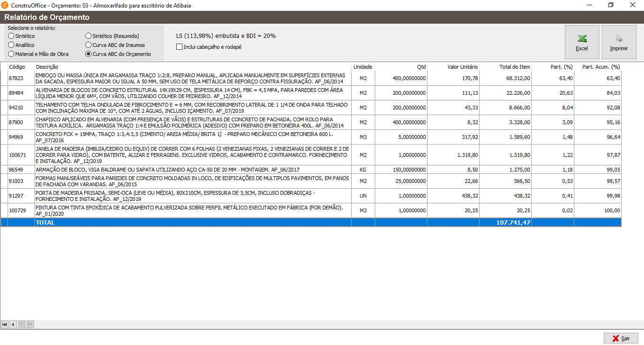
Task: Select row with code 94969
Action: coord(311,137)
